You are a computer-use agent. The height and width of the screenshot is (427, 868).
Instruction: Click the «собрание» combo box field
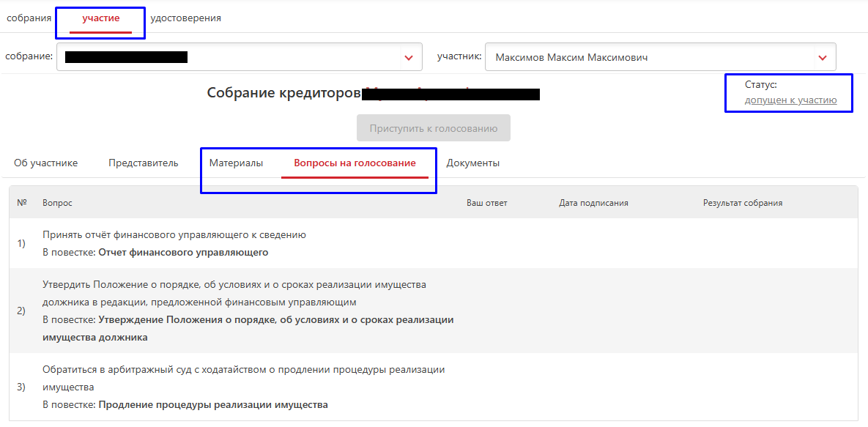point(239,57)
